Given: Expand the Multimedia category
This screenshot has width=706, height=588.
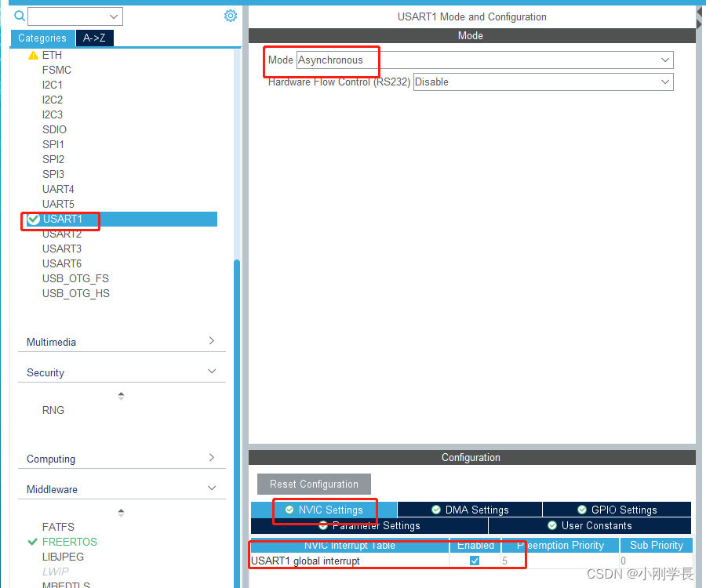Looking at the screenshot, I should pos(210,342).
